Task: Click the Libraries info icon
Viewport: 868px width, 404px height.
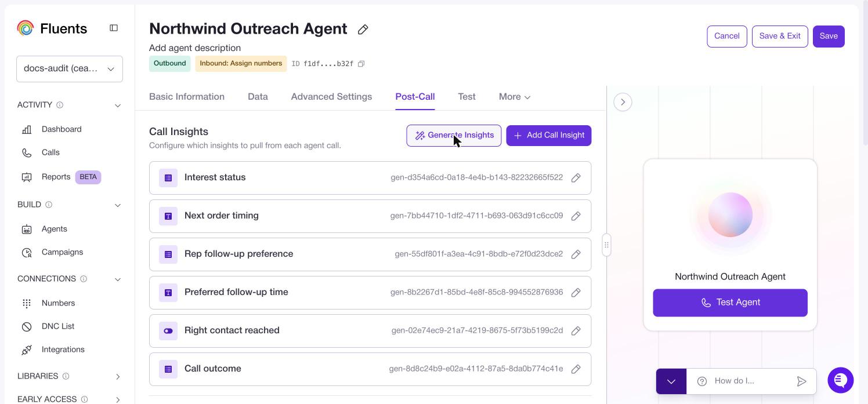Action: click(66, 376)
